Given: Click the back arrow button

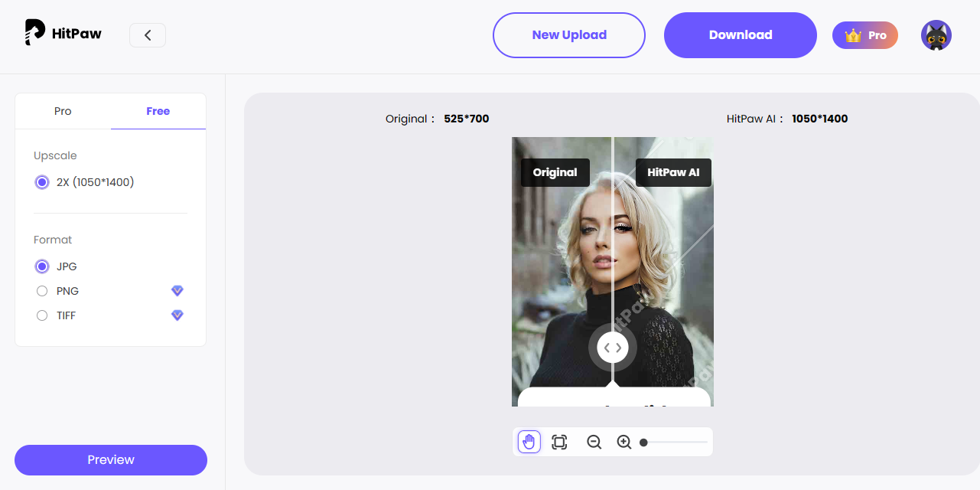Looking at the screenshot, I should click(x=148, y=35).
